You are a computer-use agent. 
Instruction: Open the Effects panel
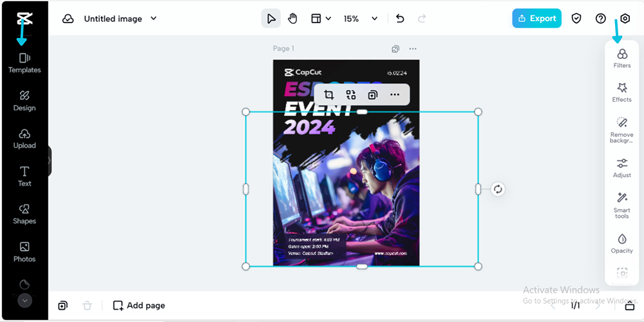(622, 92)
